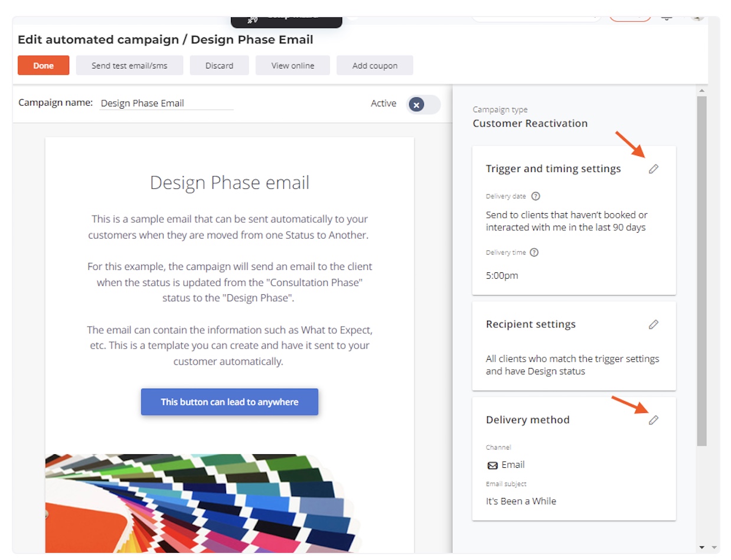
Task: Click the "5:00pm" delivery time value
Action: click(x=502, y=275)
